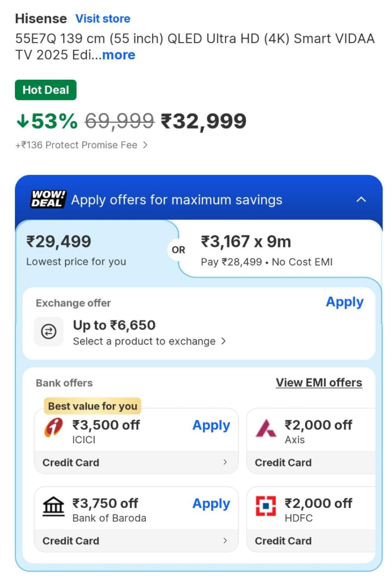The width and height of the screenshot is (392, 580).
Task: View EMI offers for bank cards
Action: point(319,382)
